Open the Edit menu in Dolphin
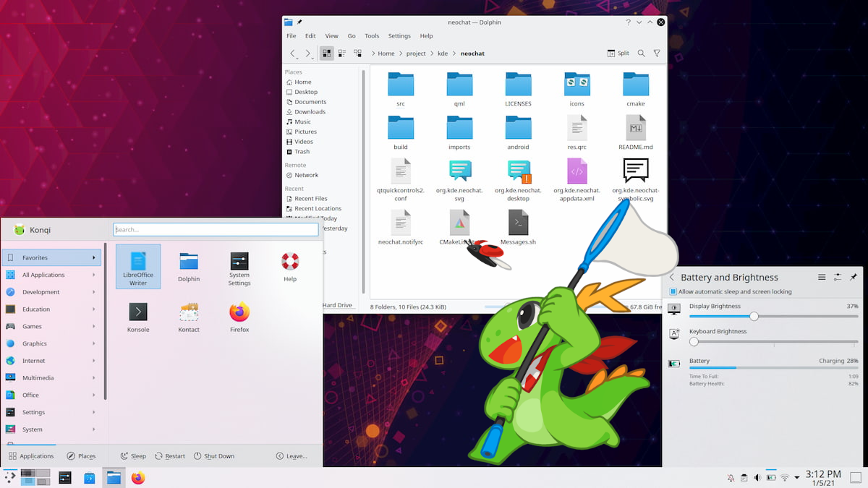The height and width of the screenshot is (488, 868). click(310, 35)
